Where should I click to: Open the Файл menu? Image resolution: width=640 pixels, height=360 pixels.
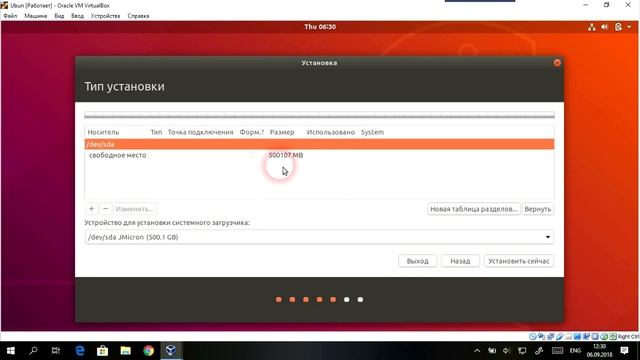tap(10, 16)
